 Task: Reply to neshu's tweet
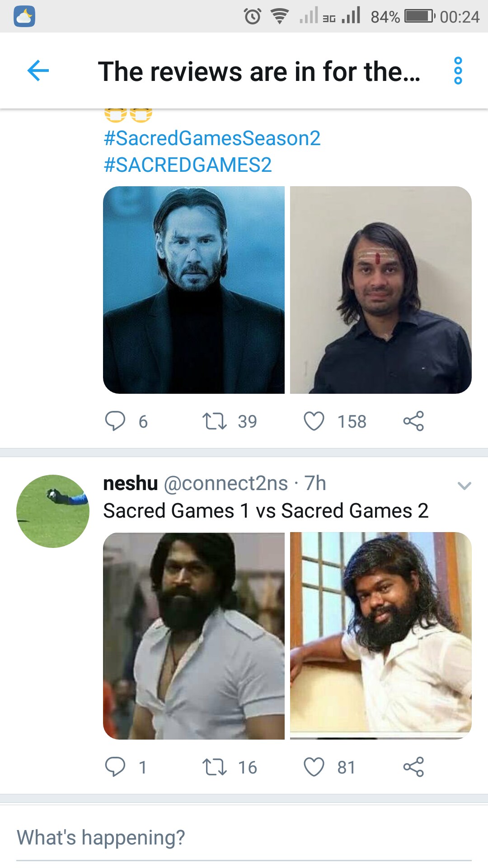(x=115, y=767)
